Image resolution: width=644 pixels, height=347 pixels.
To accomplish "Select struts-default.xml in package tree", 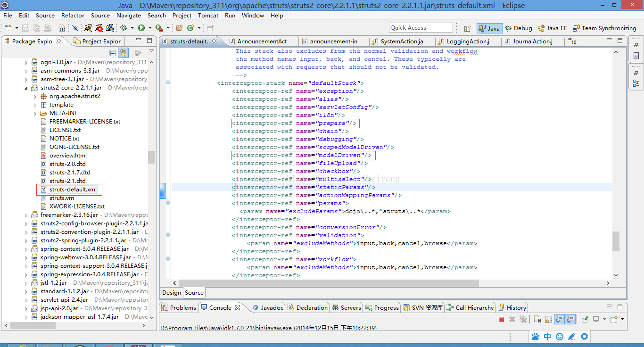I will tap(69, 190).
